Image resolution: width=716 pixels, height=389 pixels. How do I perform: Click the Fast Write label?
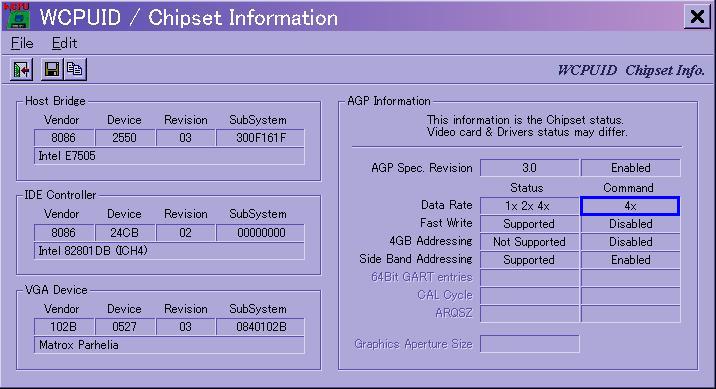click(x=446, y=223)
